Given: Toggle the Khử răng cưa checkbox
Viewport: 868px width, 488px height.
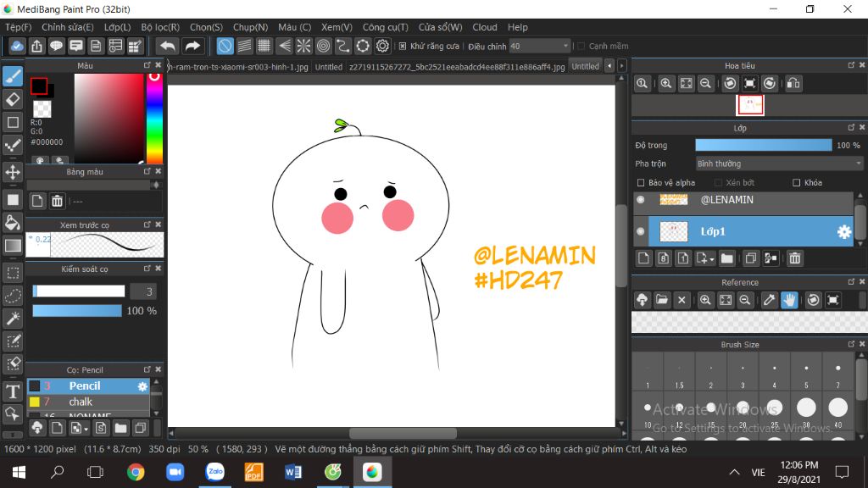Looking at the screenshot, I should click(403, 47).
